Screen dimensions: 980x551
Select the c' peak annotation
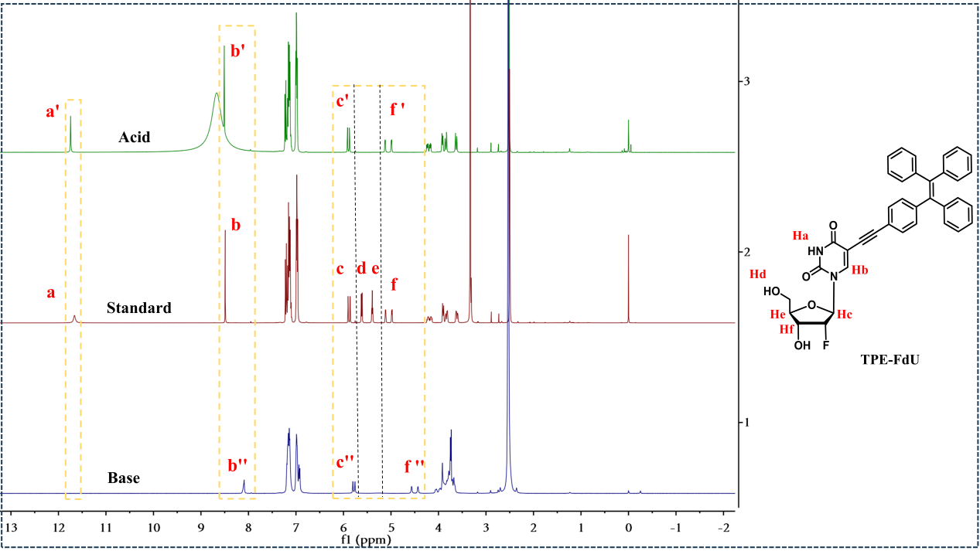point(343,100)
